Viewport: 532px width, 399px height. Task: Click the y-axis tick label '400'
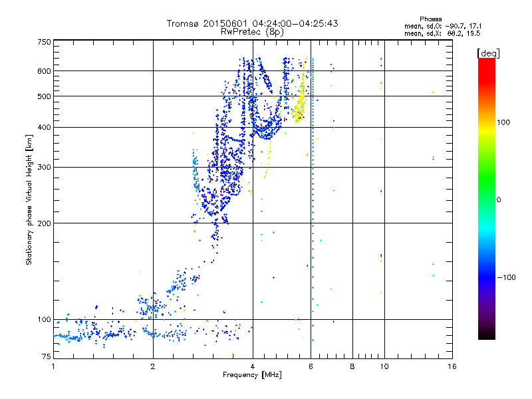[45, 128]
